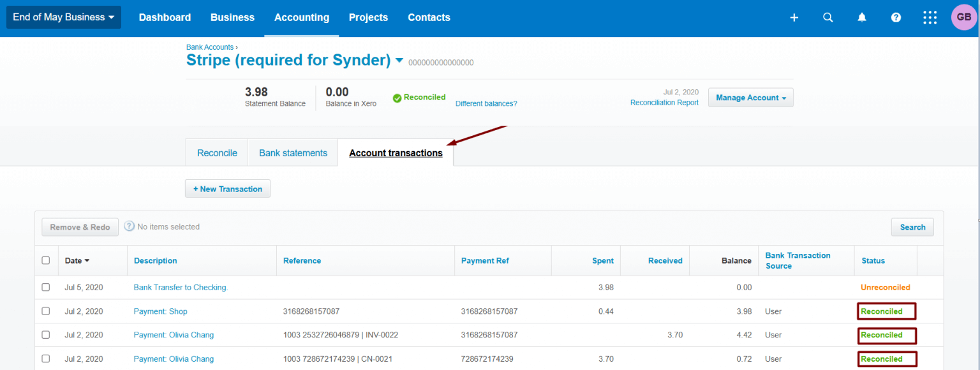The width and height of the screenshot is (980, 370).
Task: Select all transactions via header checkbox
Action: click(x=45, y=260)
